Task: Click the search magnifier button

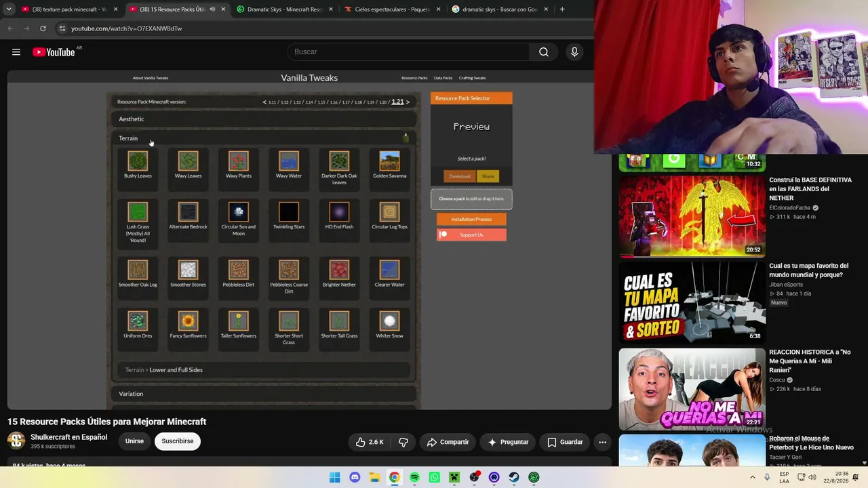Action: (x=544, y=52)
